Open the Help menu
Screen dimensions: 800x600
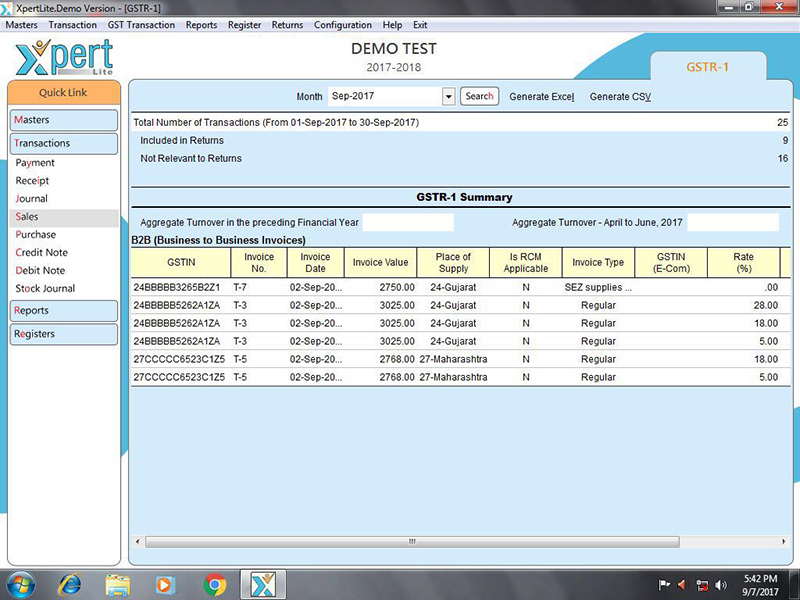click(x=392, y=25)
